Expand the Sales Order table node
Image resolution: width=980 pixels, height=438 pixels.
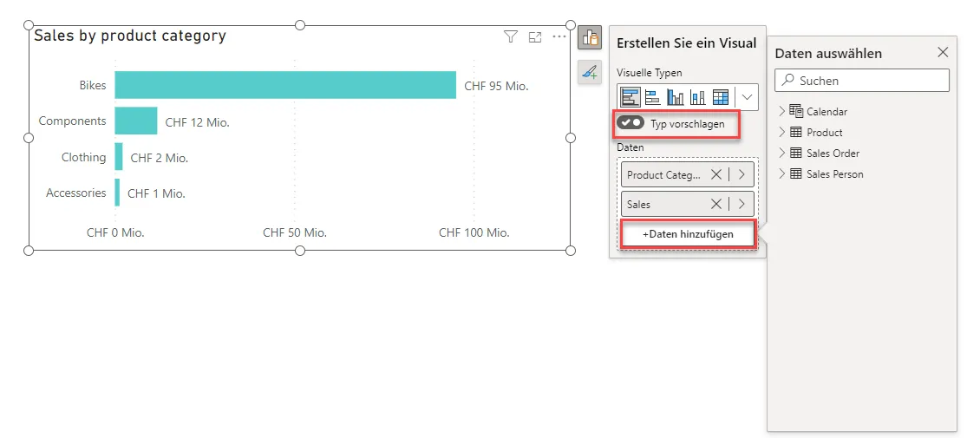781,153
